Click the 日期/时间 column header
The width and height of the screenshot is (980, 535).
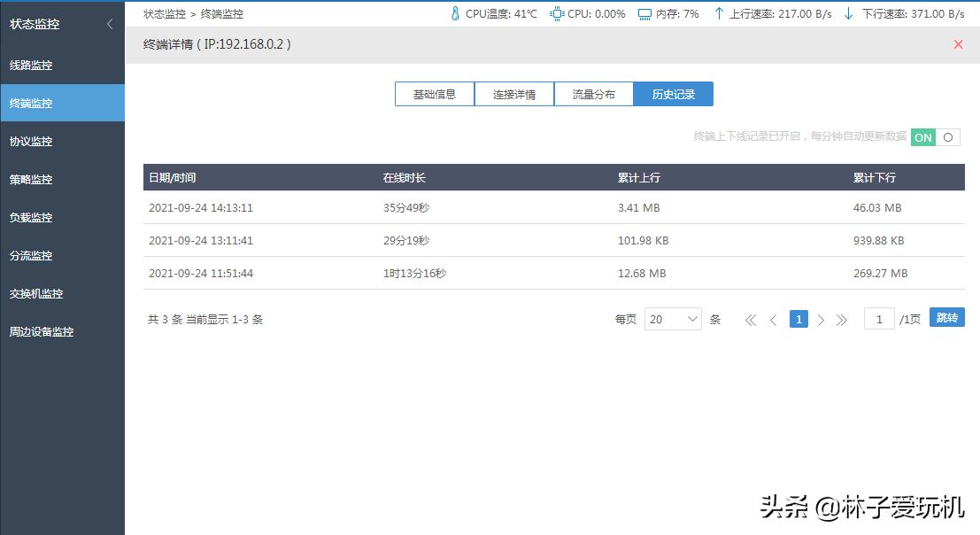pos(172,178)
